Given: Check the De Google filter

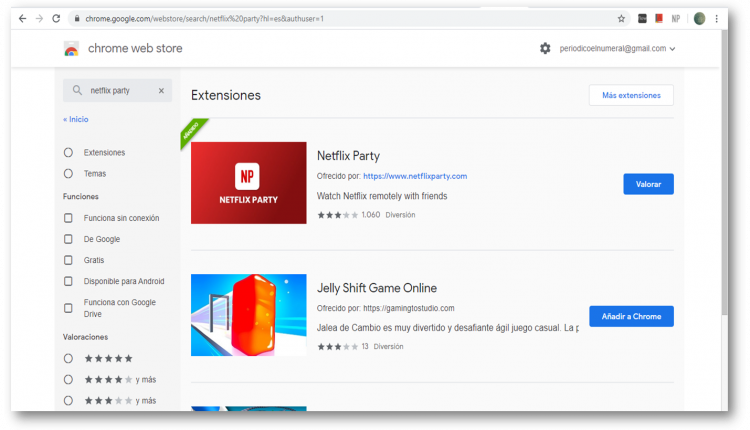Looking at the screenshot, I should tap(68, 239).
